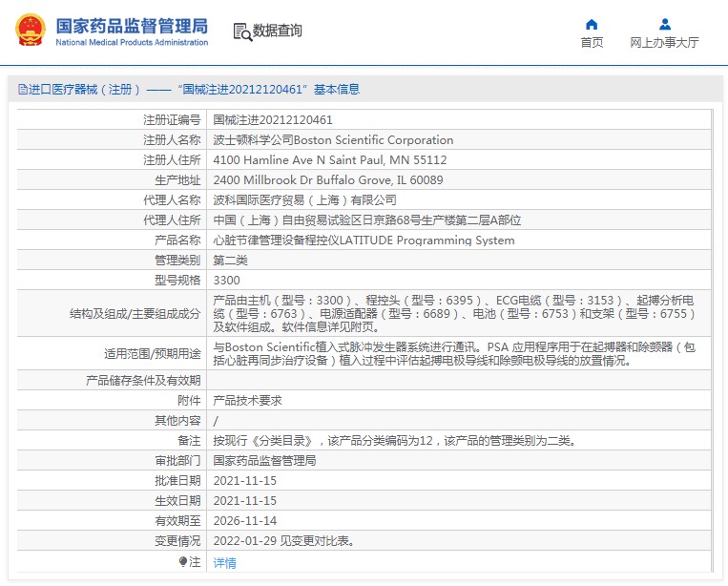This screenshot has width=728, height=586.
Task: Select production address 2400 Millbrook Dr Buffalo Grove
Action: tap(328, 180)
